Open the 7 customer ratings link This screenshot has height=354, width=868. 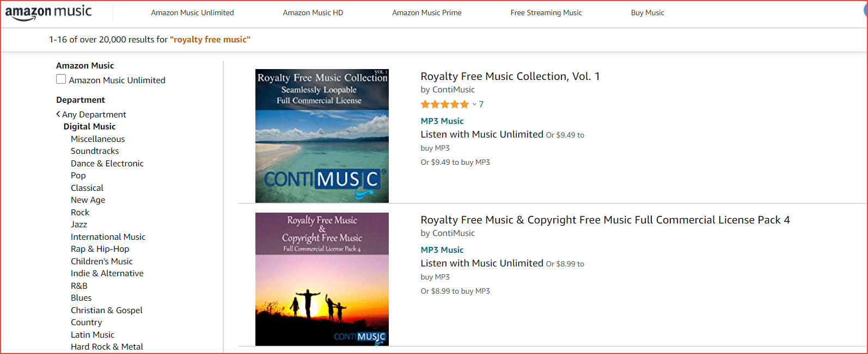tap(481, 104)
